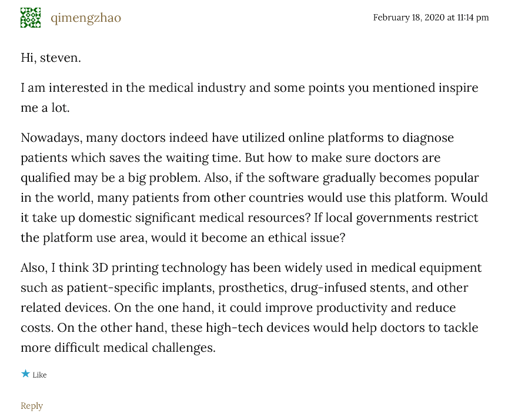The height and width of the screenshot is (420, 508).
Task: Click the line starting "qualified may be a big problem"
Action: click(249, 178)
